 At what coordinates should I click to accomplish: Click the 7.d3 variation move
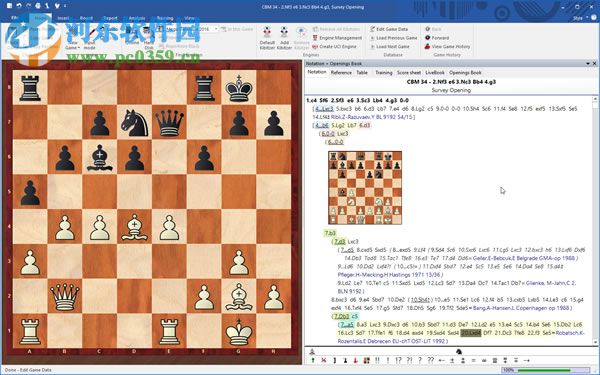click(x=340, y=241)
